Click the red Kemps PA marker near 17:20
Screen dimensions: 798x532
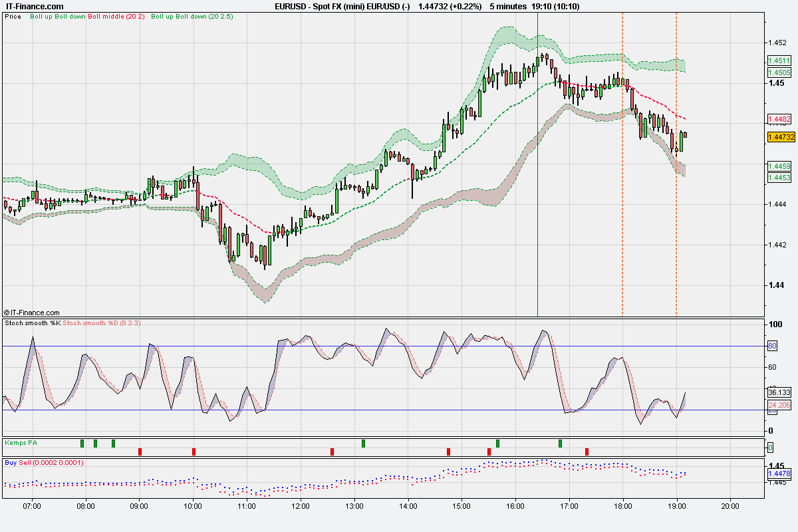(587, 452)
